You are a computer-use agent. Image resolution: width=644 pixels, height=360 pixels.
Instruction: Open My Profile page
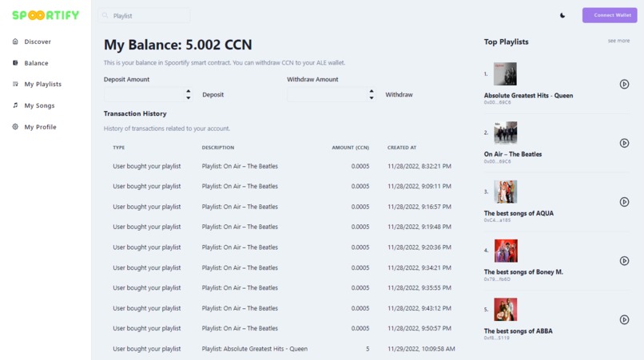tap(40, 127)
